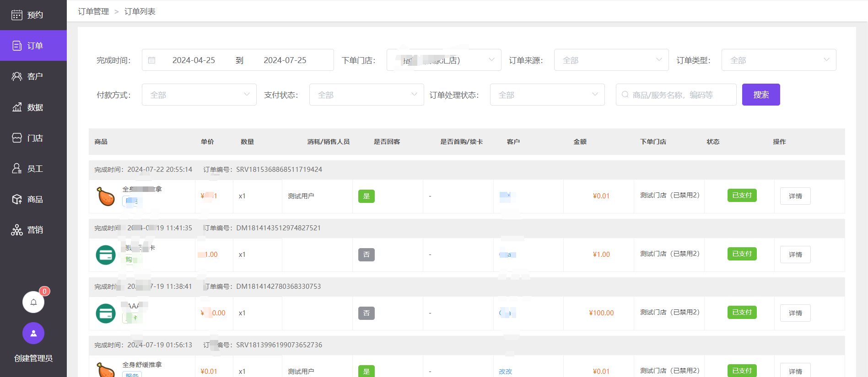Screen dimensions: 868x377
Task: Expand the 订单处理状态 dropdown
Action: (x=547, y=95)
